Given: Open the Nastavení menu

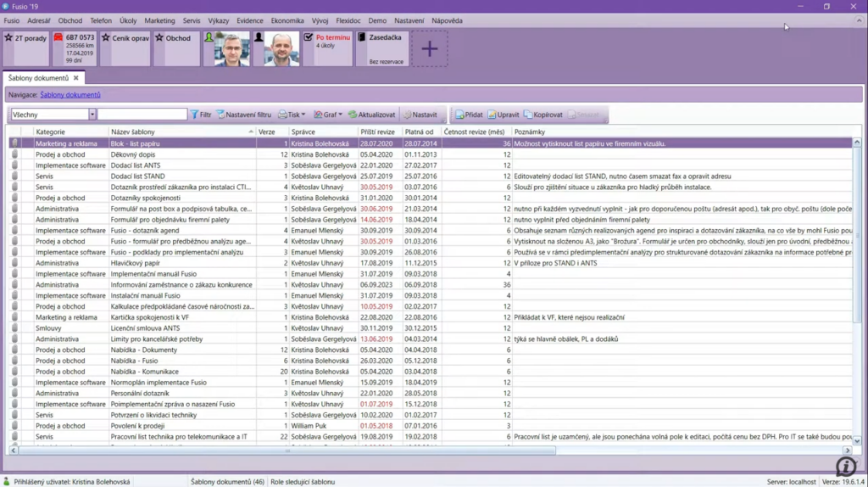Looking at the screenshot, I should (409, 20).
